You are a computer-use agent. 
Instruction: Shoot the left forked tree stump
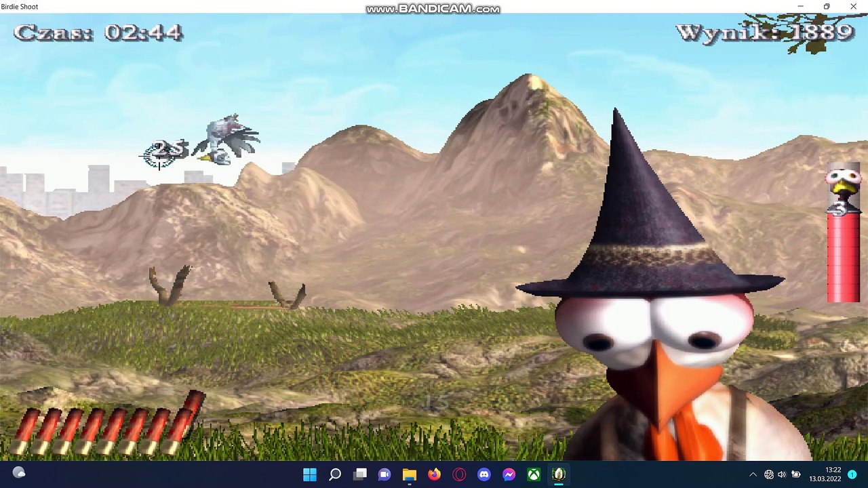coord(170,285)
